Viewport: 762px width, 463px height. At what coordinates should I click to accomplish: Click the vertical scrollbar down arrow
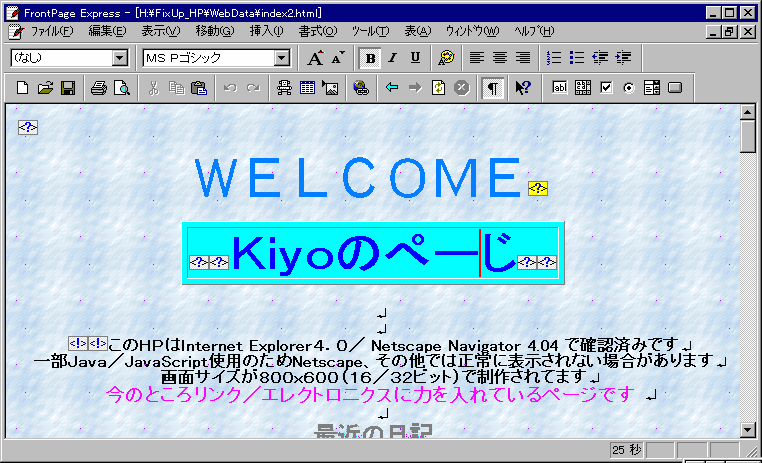747,428
